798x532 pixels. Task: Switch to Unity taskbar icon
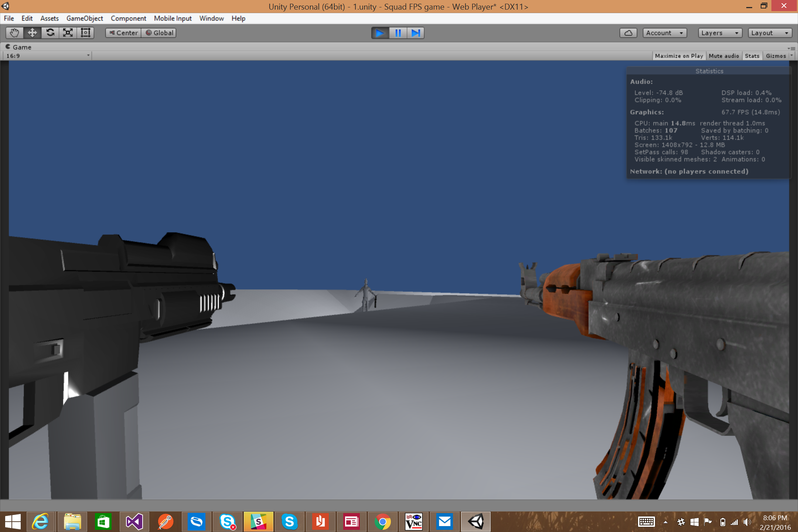(x=476, y=522)
